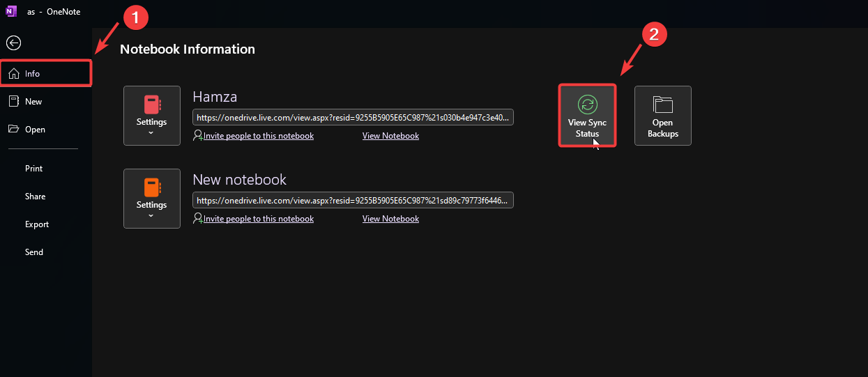Click View Sync Status button
Screen dimensions: 868x377
click(588, 116)
